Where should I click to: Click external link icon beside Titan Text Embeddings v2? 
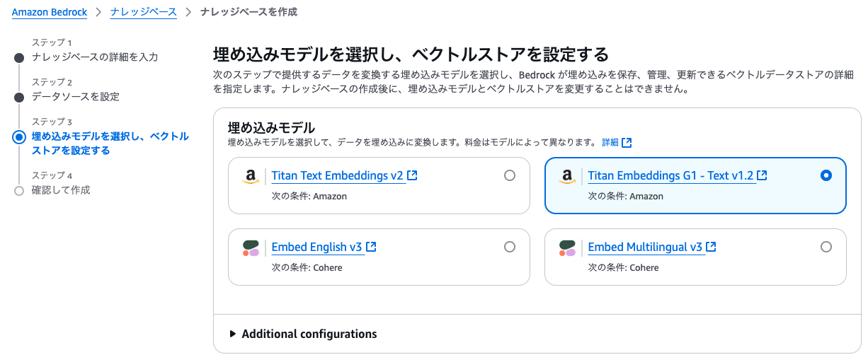pos(412,176)
